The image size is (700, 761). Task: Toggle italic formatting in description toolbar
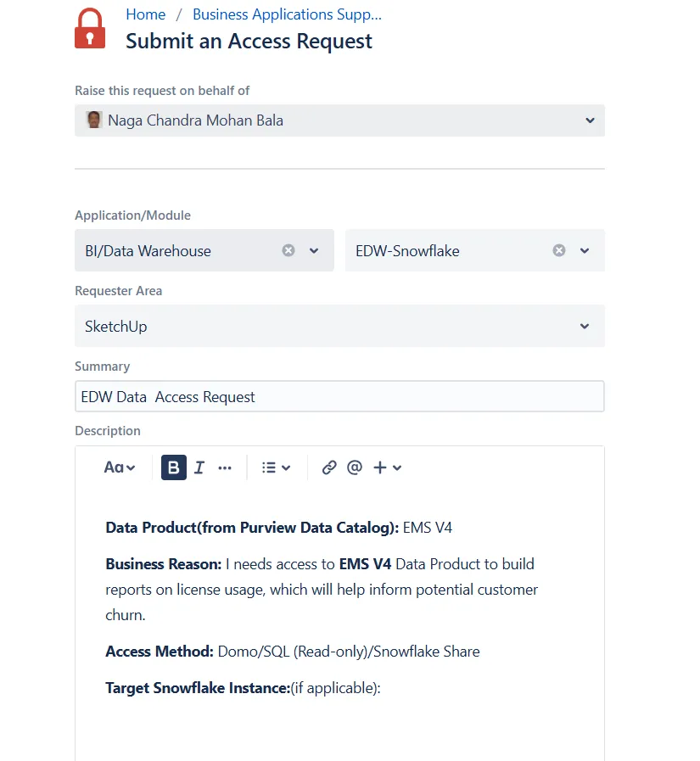(199, 467)
